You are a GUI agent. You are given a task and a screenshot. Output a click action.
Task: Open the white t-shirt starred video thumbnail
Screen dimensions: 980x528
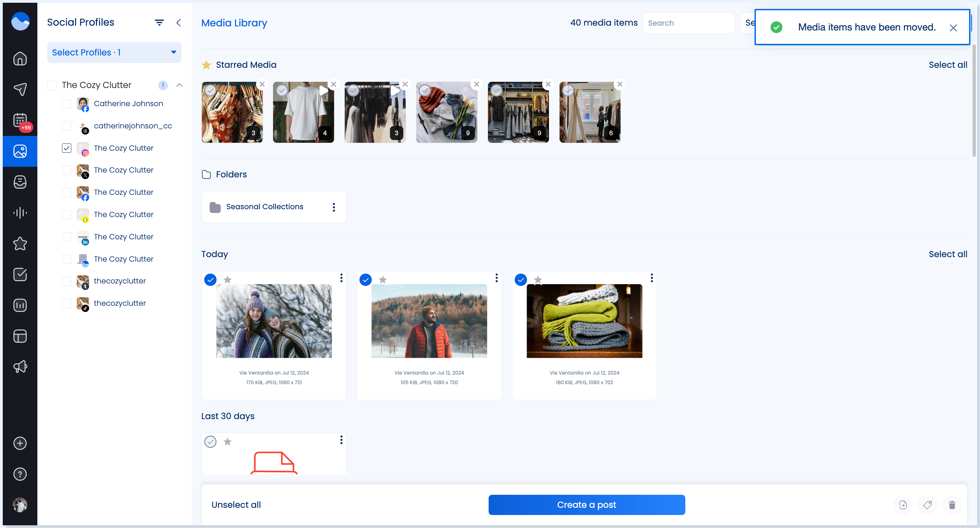(303, 112)
